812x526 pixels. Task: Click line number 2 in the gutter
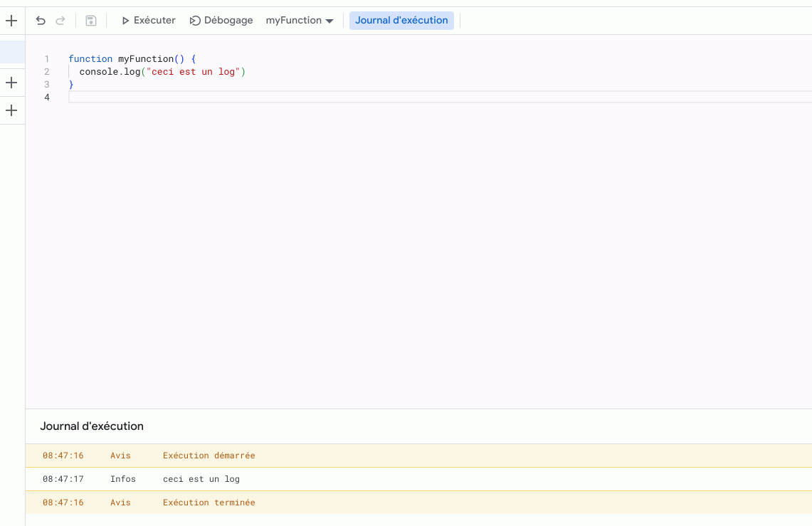coord(47,72)
